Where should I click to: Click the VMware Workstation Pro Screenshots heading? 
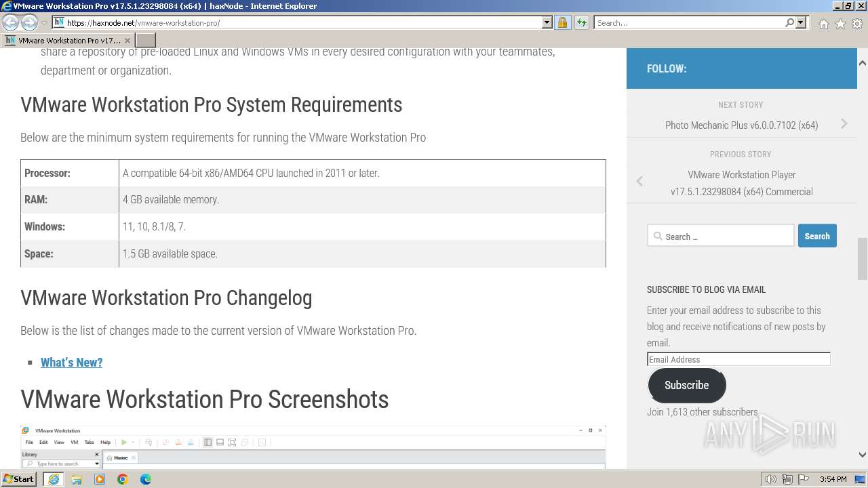click(205, 399)
